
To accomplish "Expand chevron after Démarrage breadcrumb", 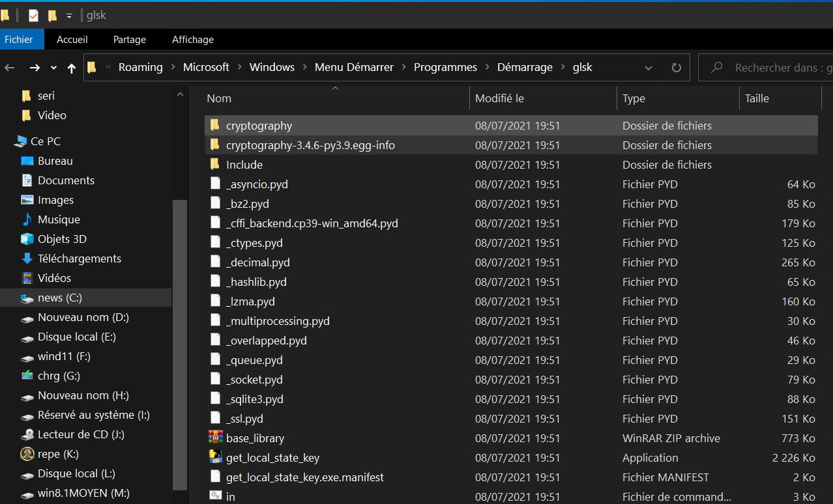I will click(563, 67).
